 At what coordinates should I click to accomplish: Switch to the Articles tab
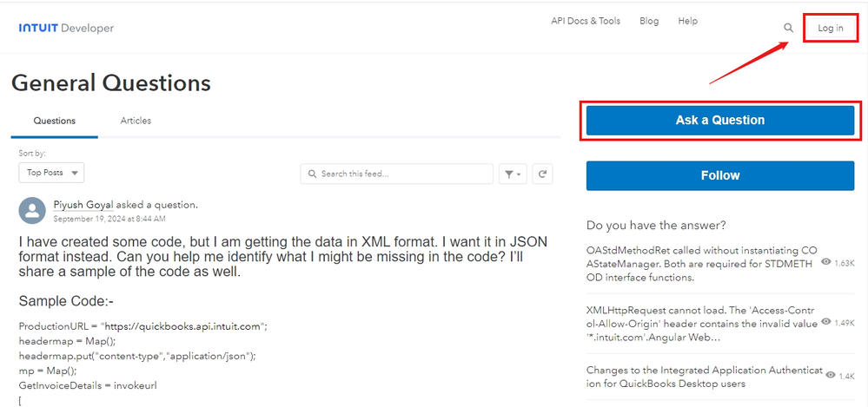(x=136, y=121)
